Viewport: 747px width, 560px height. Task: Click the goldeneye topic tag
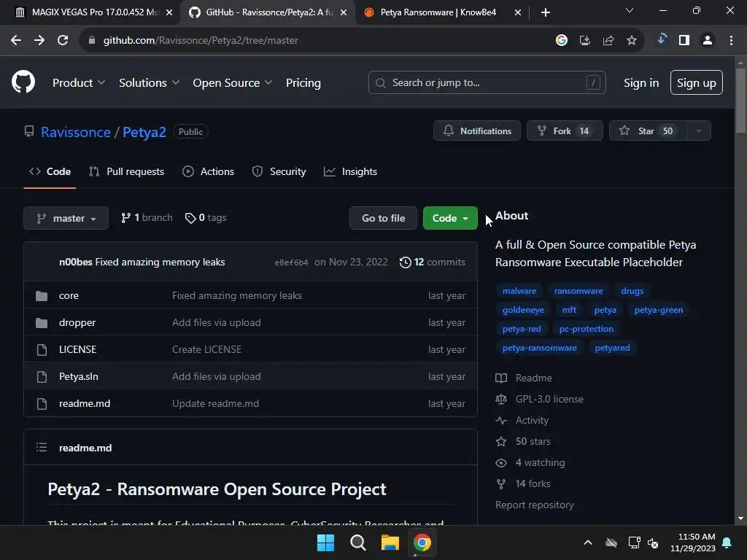click(x=523, y=310)
